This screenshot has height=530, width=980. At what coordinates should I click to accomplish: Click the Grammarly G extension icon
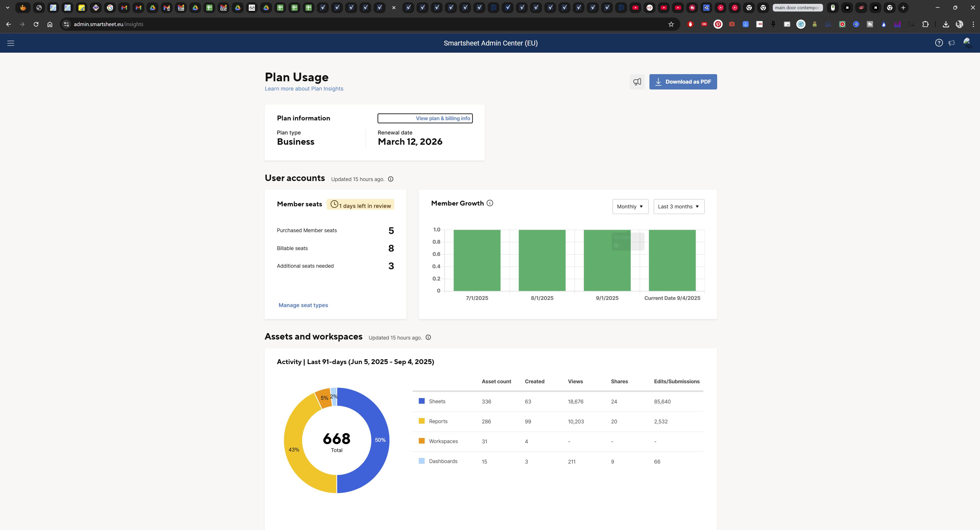coord(801,24)
